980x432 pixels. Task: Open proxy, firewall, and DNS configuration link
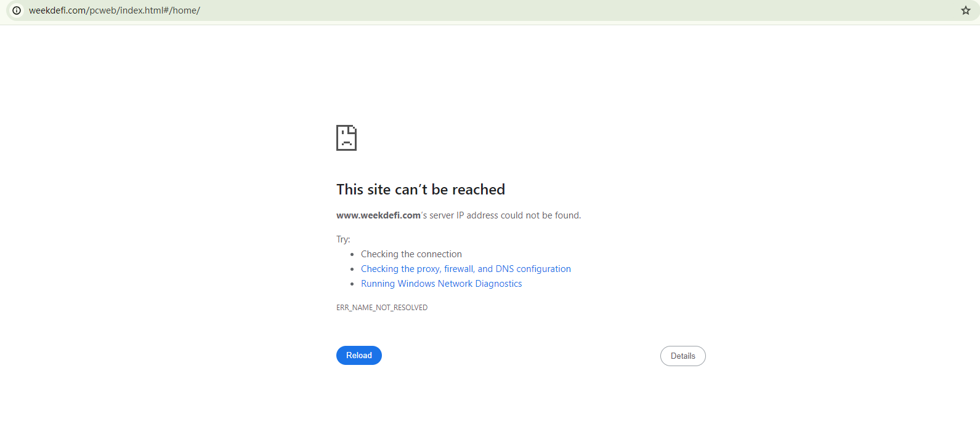[466, 269]
